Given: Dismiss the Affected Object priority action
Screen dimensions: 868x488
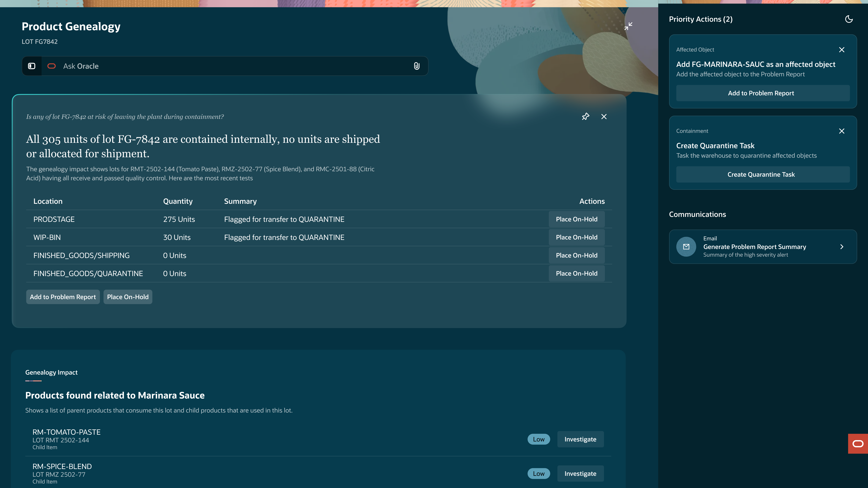Looking at the screenshot, I should coord(842,50).
